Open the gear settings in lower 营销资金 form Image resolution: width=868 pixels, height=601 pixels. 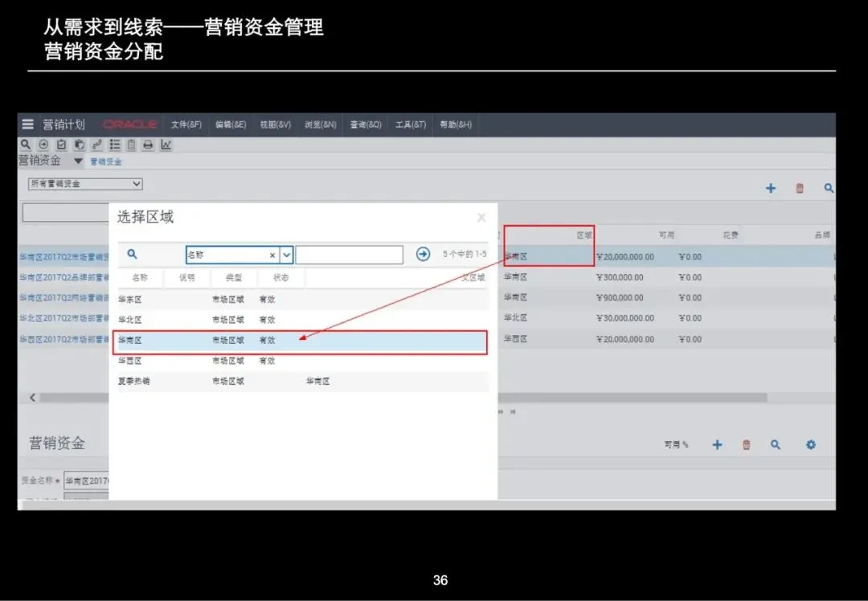tap(810, 444)
